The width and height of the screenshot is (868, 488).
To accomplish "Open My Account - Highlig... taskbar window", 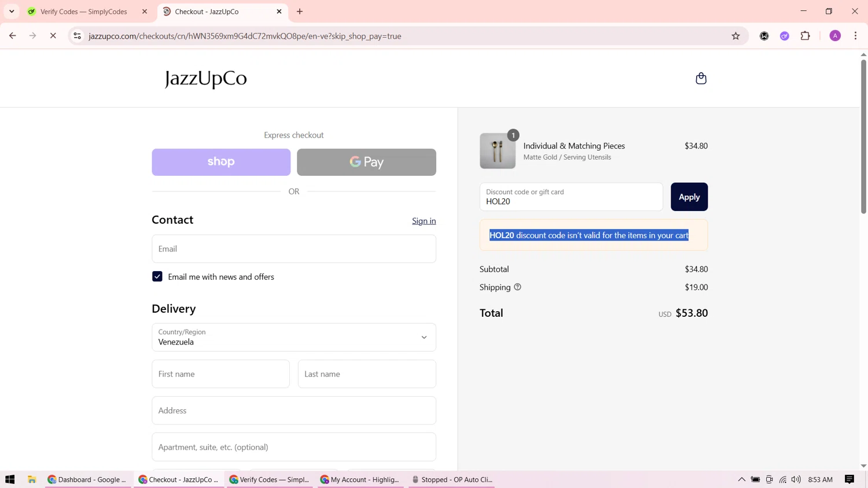I will coord(360,479).
